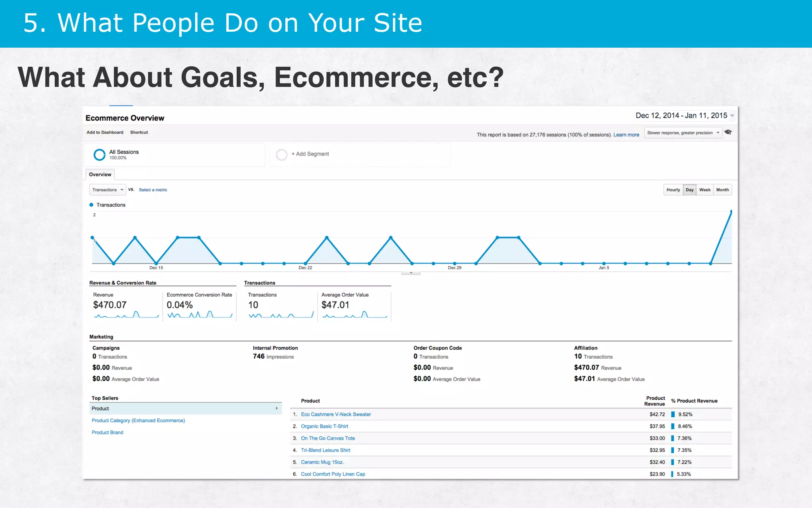Click the Shortcut menu item
The image size is (812, 508).
pyautogui.click(x=139, y=133)
